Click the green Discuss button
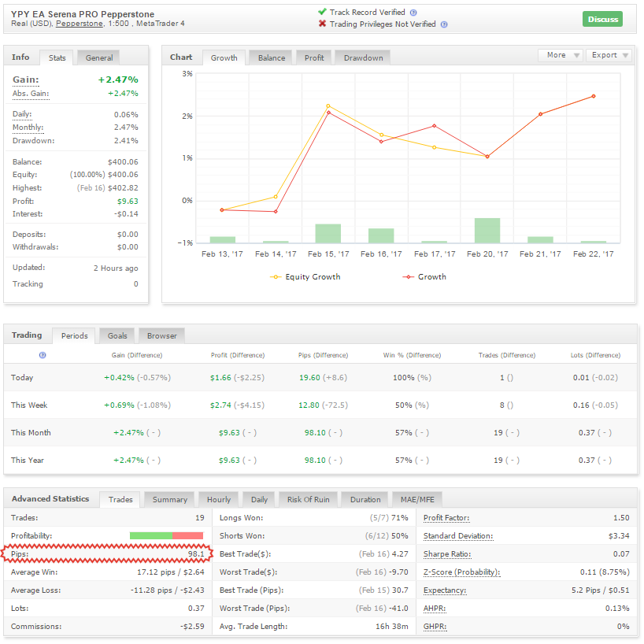Image resolution: width=644 pixels, height=644 pixels. coord(602,20)
